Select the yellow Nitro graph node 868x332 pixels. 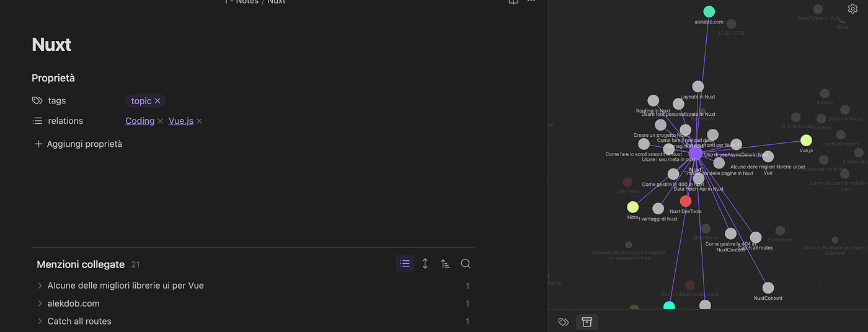tap(632, 207)
